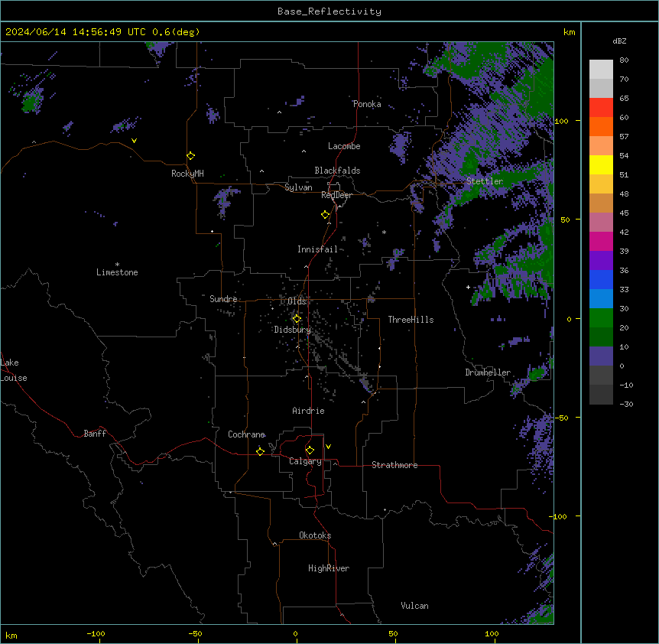This screenshot has width=659, height=644.
Task: Click the yellow diamond marker above Calgary label
Action: 310,450
